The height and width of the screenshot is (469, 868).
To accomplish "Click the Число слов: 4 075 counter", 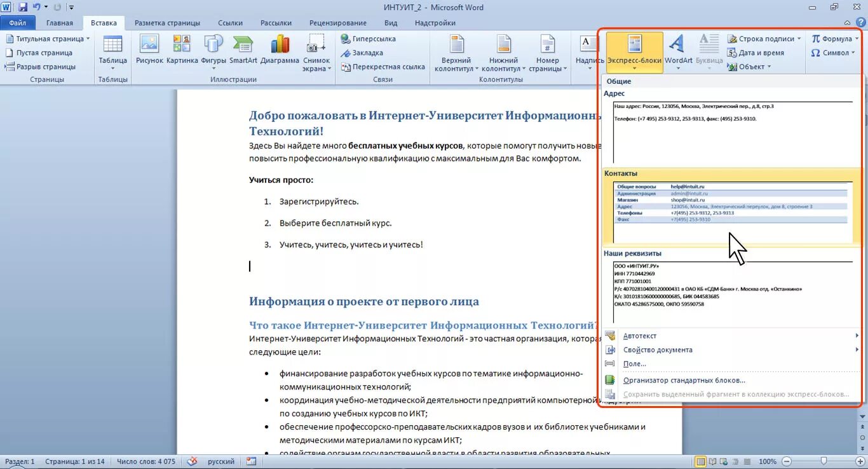I will (x=146, y=461).
